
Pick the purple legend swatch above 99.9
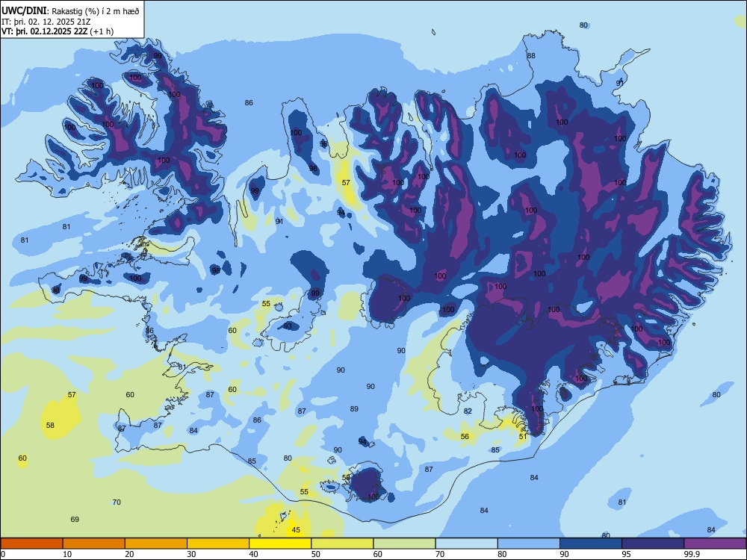pyautogui.click(x=715, y=544)
